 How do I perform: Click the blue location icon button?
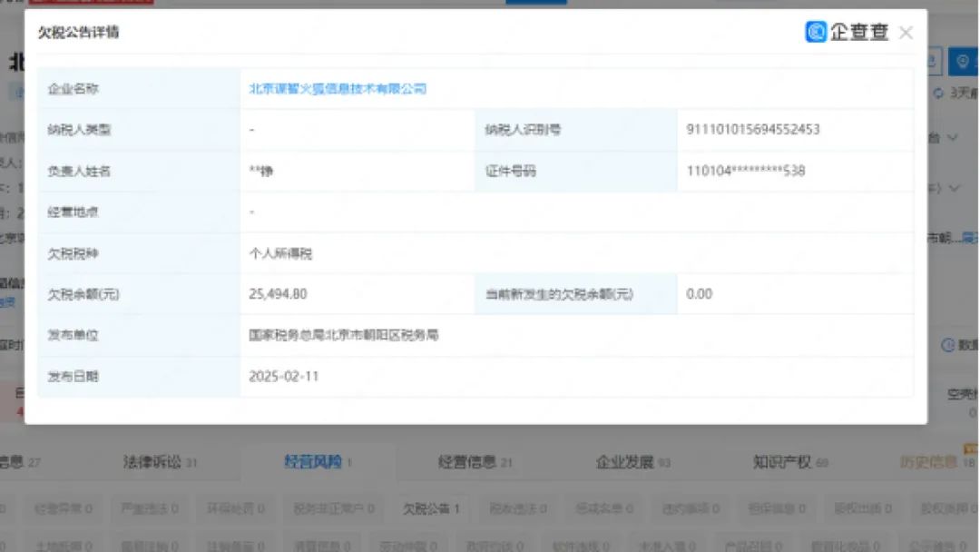click(963, 62)
